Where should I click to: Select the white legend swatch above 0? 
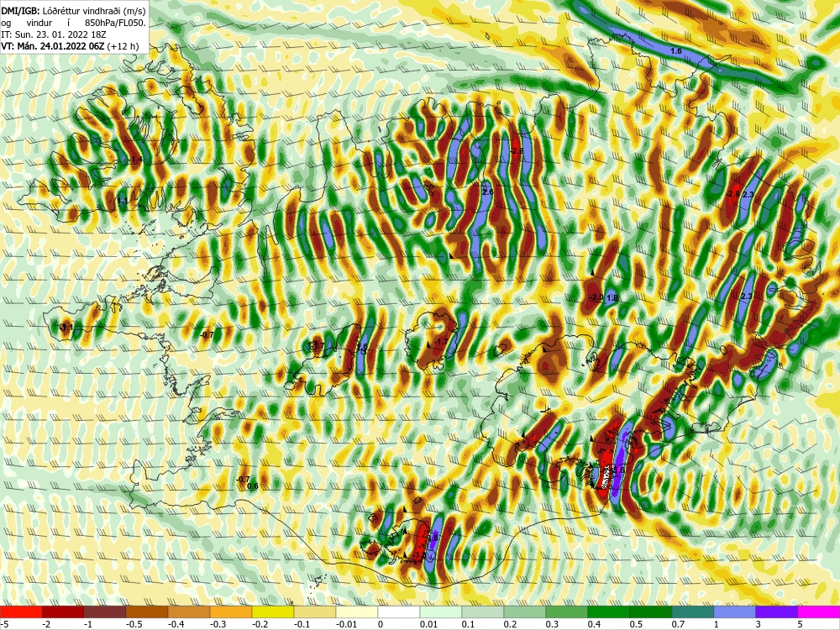[x=399, y=612]
